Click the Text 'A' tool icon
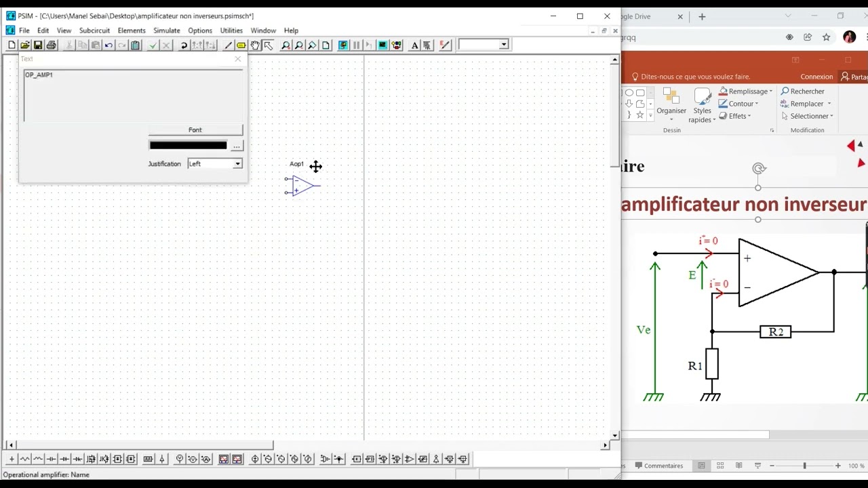 415,45
